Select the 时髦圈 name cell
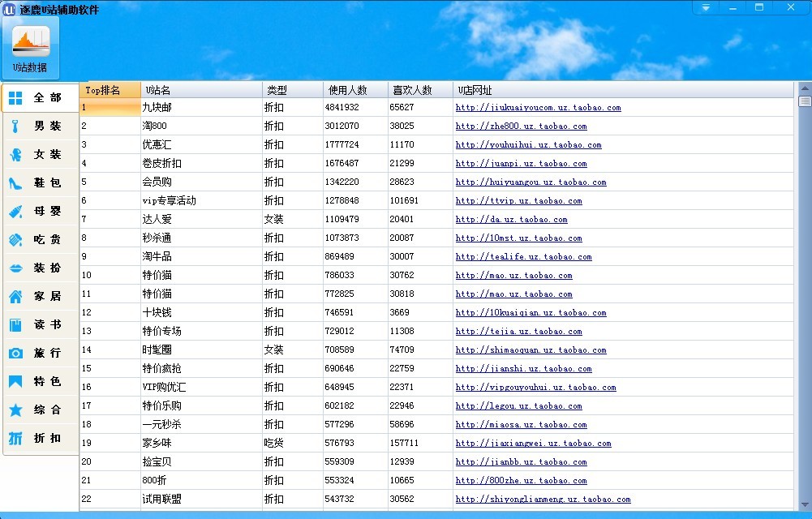This screenshot has height=519, width=812. pos(201,350)
